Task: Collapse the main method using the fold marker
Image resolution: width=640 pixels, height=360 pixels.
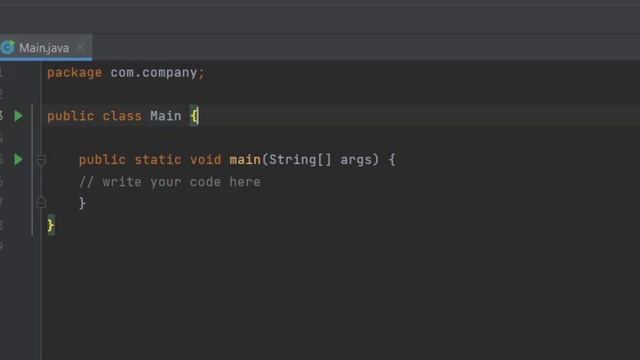Action: click(41, 160)
